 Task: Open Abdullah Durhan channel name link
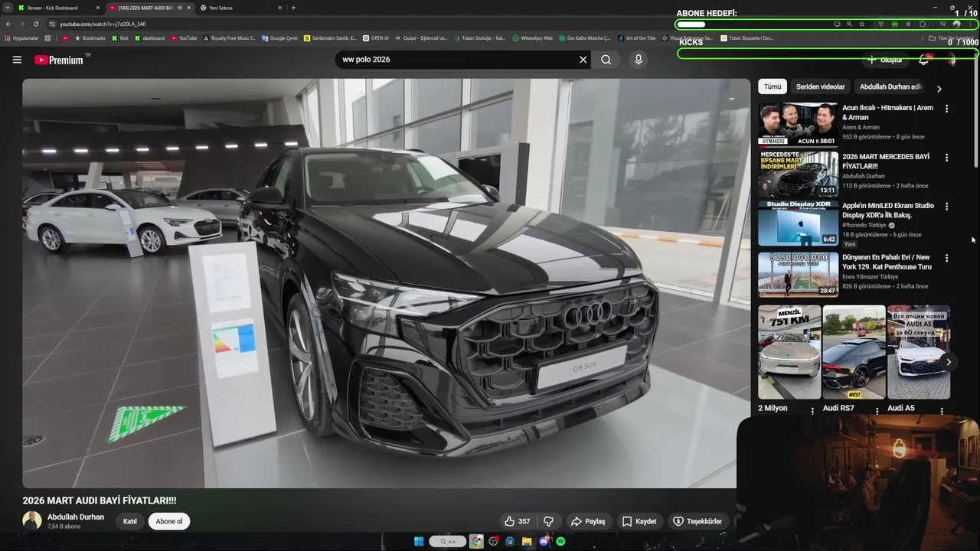(x=76, y=517)
